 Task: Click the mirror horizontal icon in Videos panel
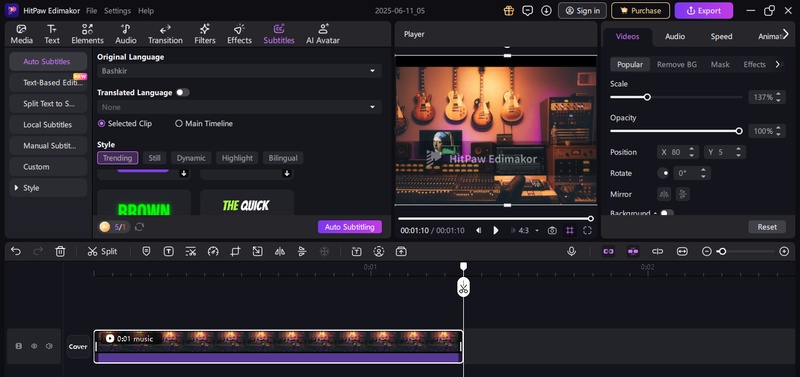[664, 194]
